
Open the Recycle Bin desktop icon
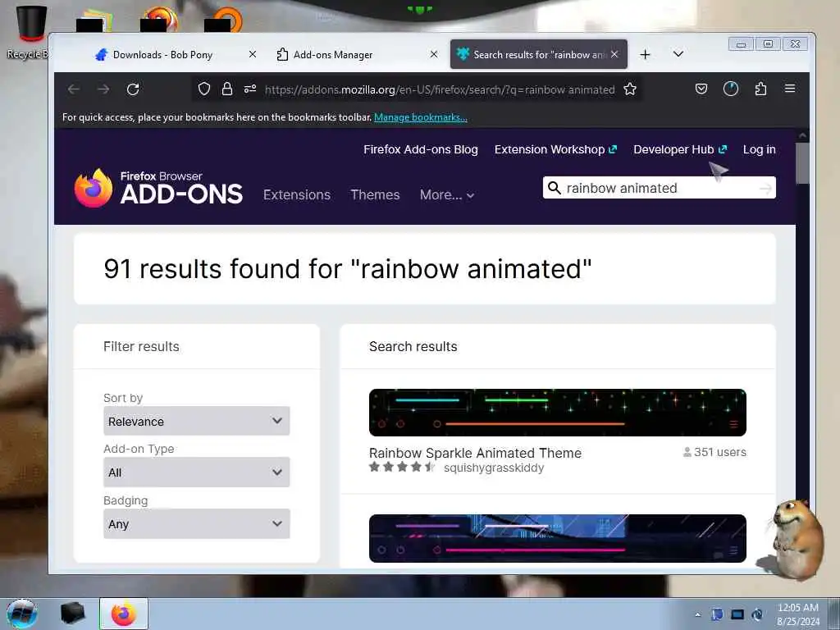tap(30, 32)
